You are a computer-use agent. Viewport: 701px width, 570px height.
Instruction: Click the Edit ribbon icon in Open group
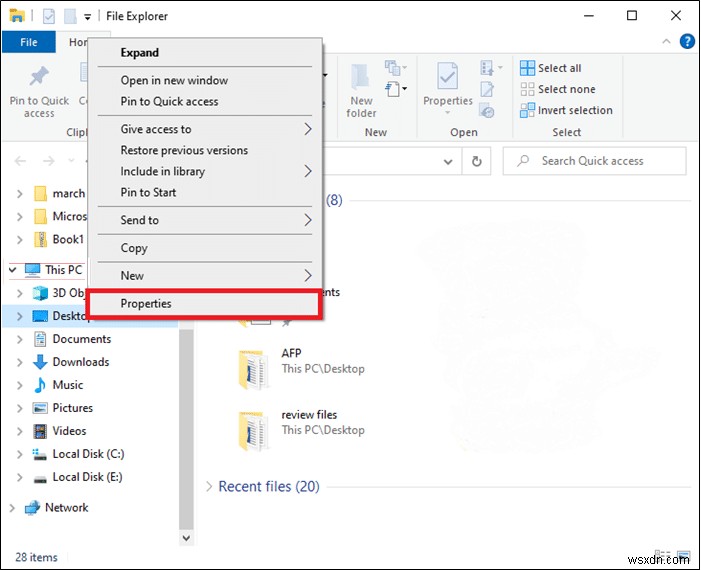[487, 89]
